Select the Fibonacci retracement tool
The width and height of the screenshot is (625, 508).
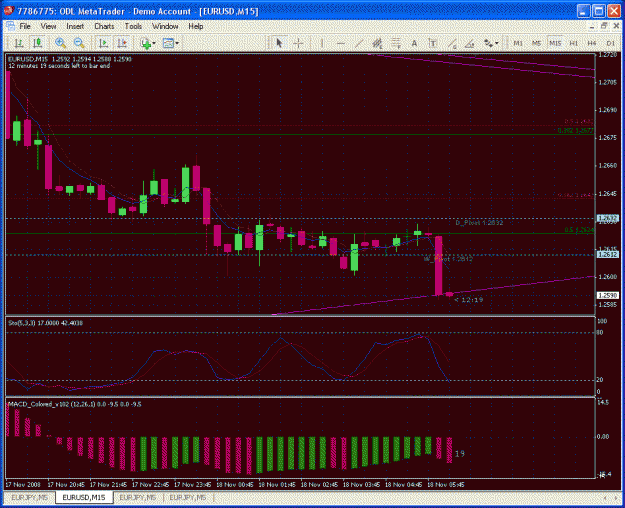pos(396,43)
